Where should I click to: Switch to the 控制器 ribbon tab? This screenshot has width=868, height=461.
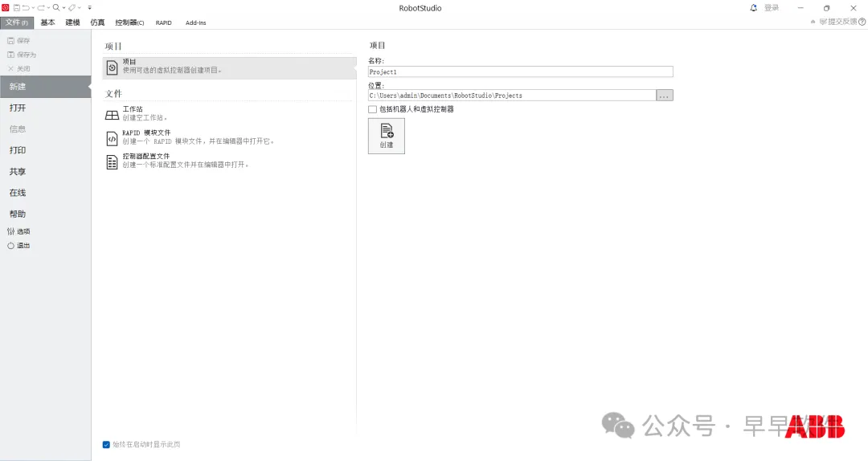point(129,22)
